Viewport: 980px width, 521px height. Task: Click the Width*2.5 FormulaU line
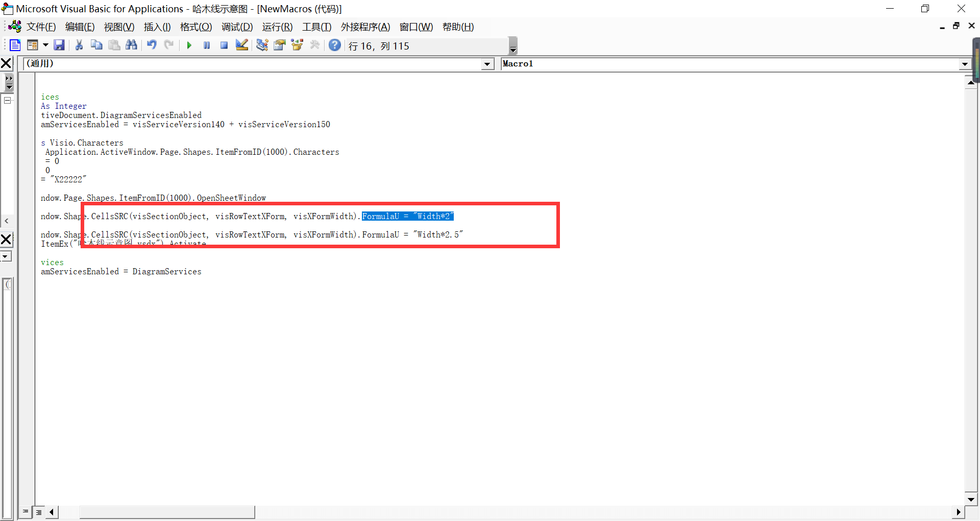point(252,234)
